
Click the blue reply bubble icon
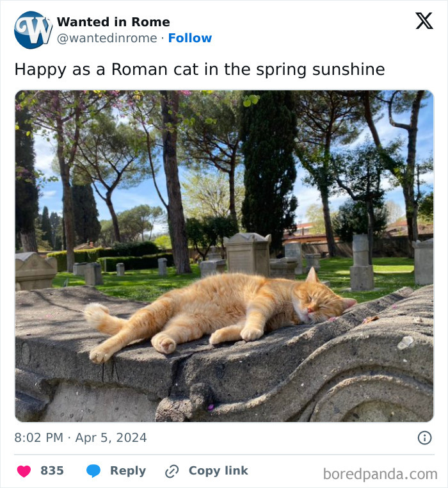pyautogui.click(x=93, y=471)
